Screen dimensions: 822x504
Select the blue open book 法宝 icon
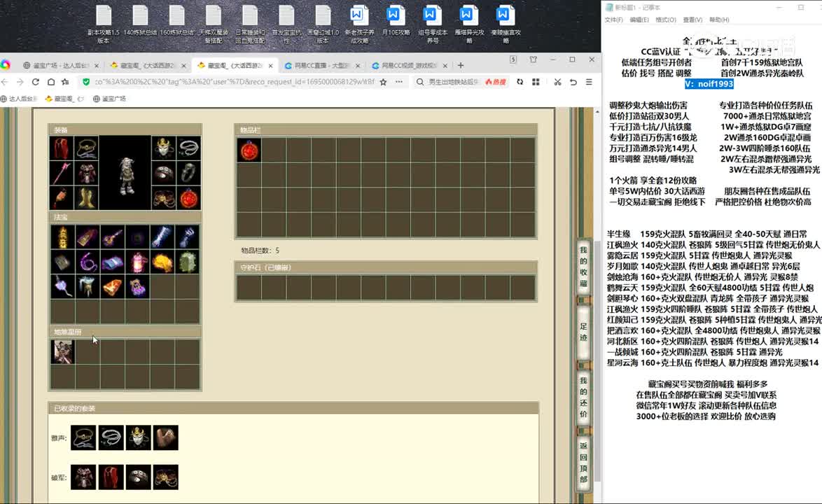(113, 262)
